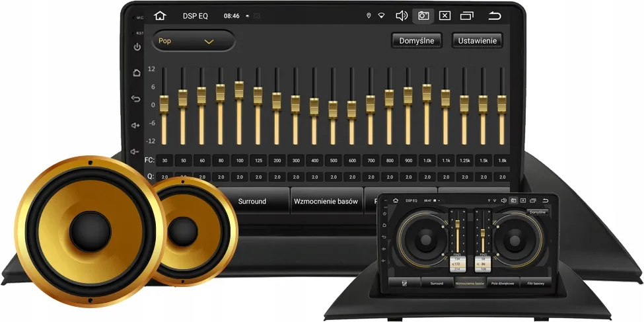Click the yellow chevron in preset selector

209,42
